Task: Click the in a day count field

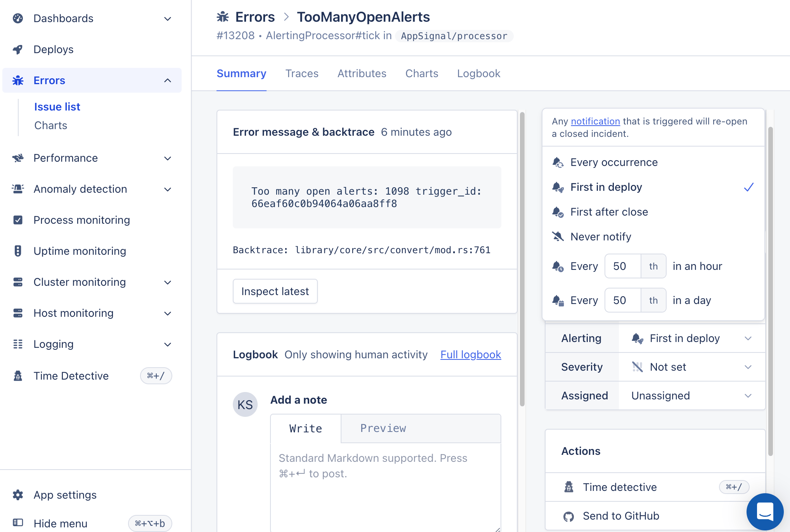Action: [x=622, y=301]
